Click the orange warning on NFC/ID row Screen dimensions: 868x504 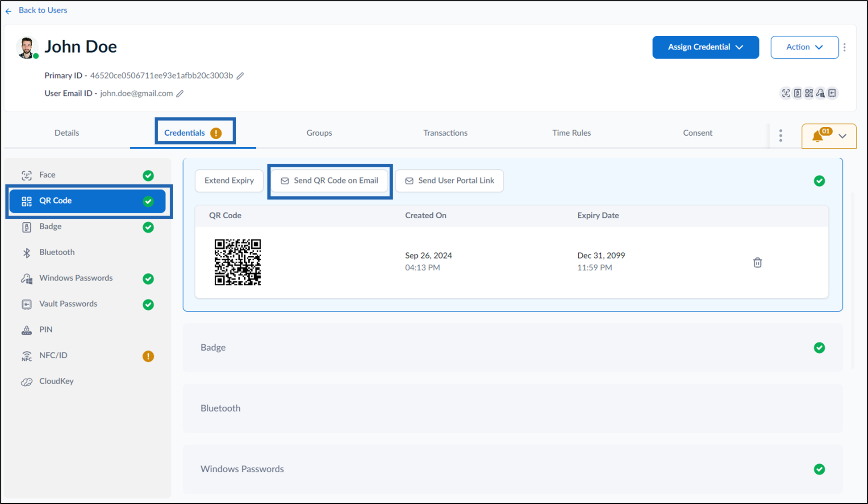pos(148,356)
